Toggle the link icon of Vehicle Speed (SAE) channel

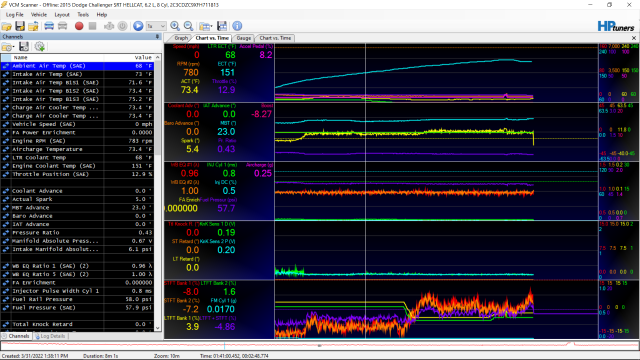pos(6,124)
